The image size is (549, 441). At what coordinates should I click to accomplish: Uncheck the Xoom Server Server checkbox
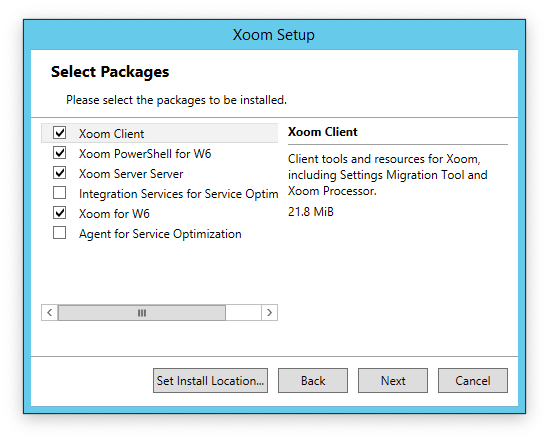(x=60, y=173)
